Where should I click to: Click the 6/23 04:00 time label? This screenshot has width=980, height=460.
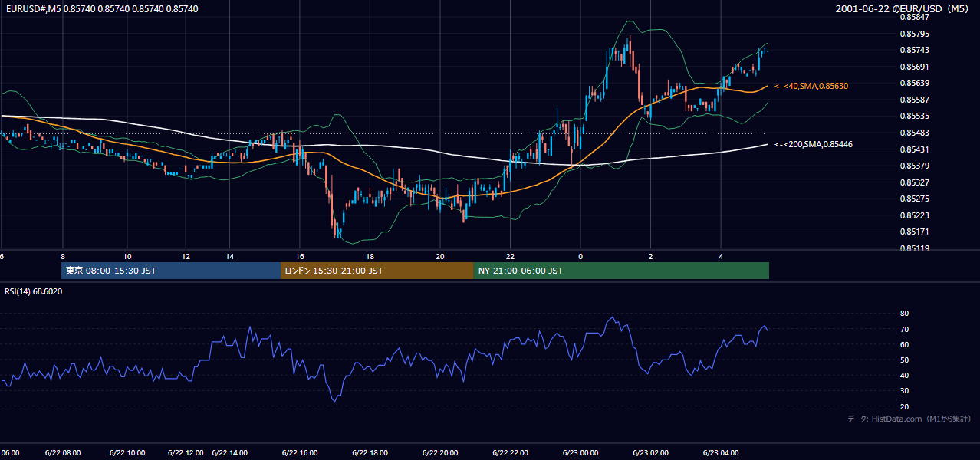click(720, 453)
